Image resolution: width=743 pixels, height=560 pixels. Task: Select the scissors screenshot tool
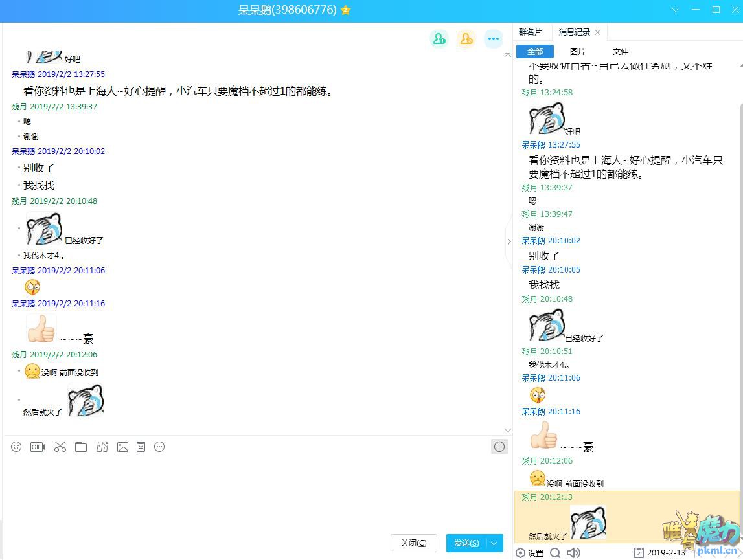60,447
